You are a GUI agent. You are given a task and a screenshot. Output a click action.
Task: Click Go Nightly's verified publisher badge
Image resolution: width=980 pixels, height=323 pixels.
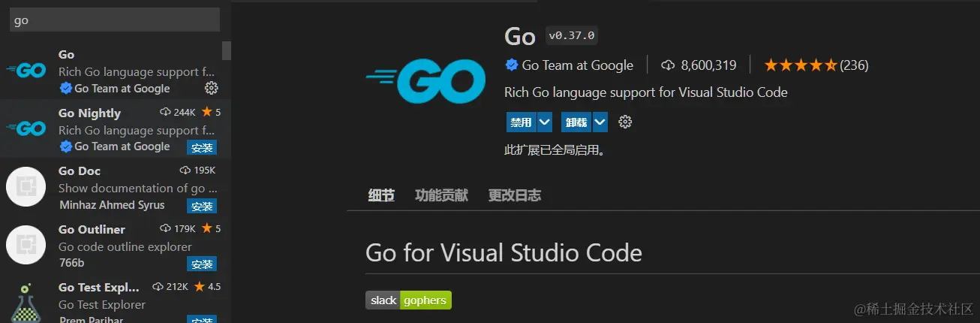pos(65,146)
